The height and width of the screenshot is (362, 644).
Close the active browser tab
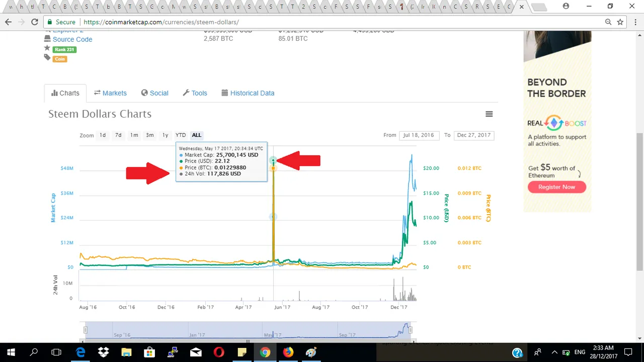(522, 7)
